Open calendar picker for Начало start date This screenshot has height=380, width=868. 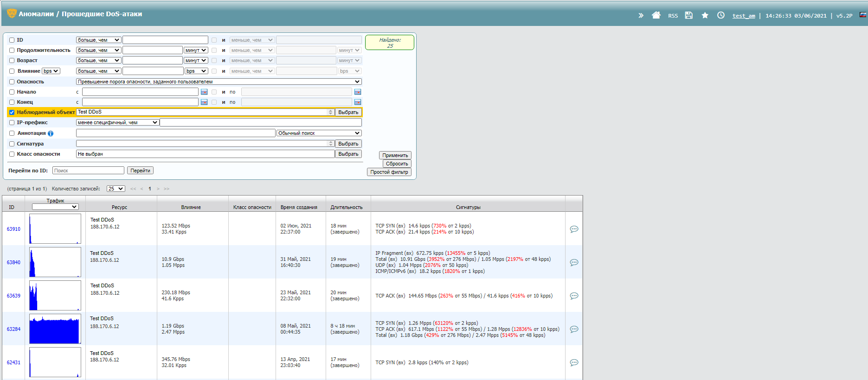point(204,92)
